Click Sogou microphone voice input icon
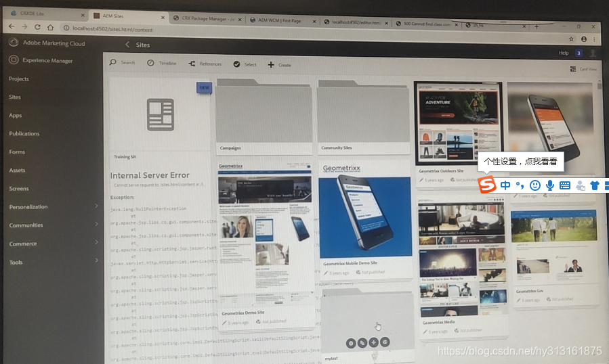 [549, 185]
